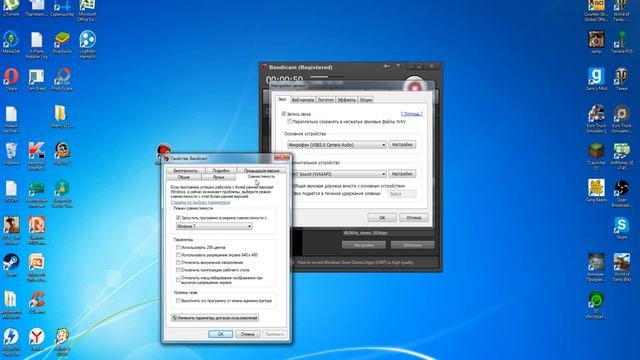Screen dimensions: 640x360
Task: Open the Windows 7 compatibility mode dropdown
Action: pyautogui.click(x=214, y=226)
